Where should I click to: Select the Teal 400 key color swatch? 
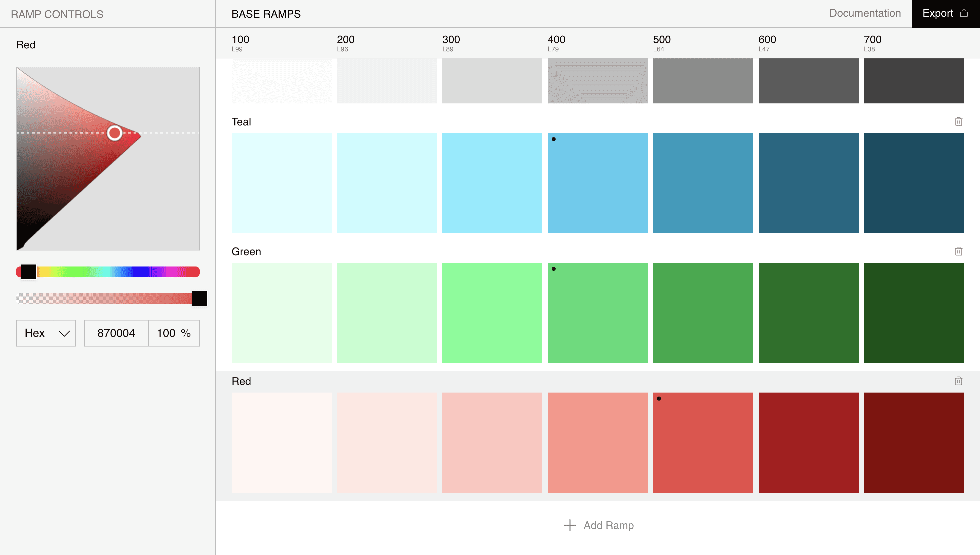pyautogui.click(x=597, y=183)
